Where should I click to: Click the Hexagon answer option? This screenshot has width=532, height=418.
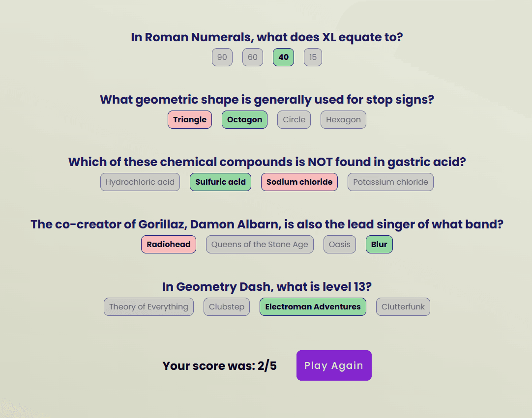pyautogui.click(x=343, y=119)
